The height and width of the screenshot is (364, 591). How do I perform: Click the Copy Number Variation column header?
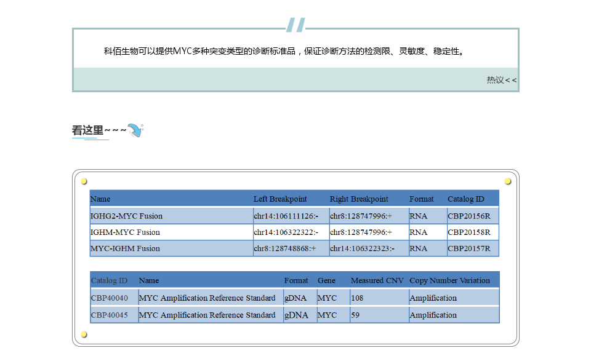[x=449, y=280]
